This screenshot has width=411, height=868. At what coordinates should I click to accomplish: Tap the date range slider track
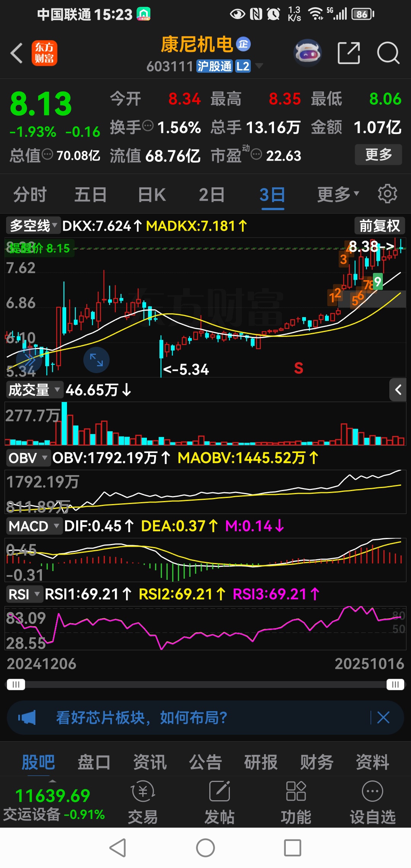[x=205, y=685]
